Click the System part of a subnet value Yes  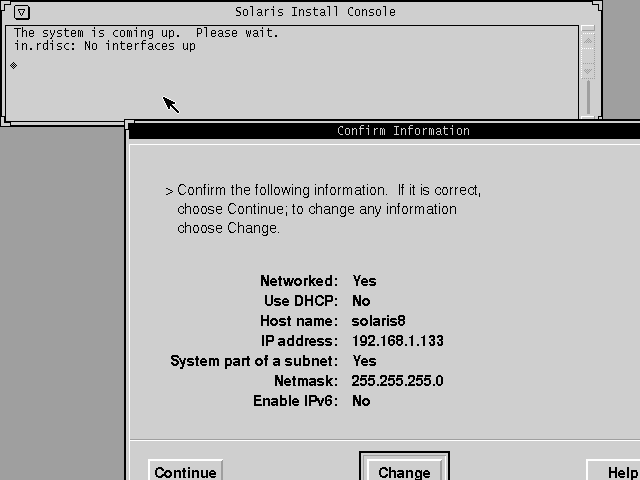(x=364, y=361)
